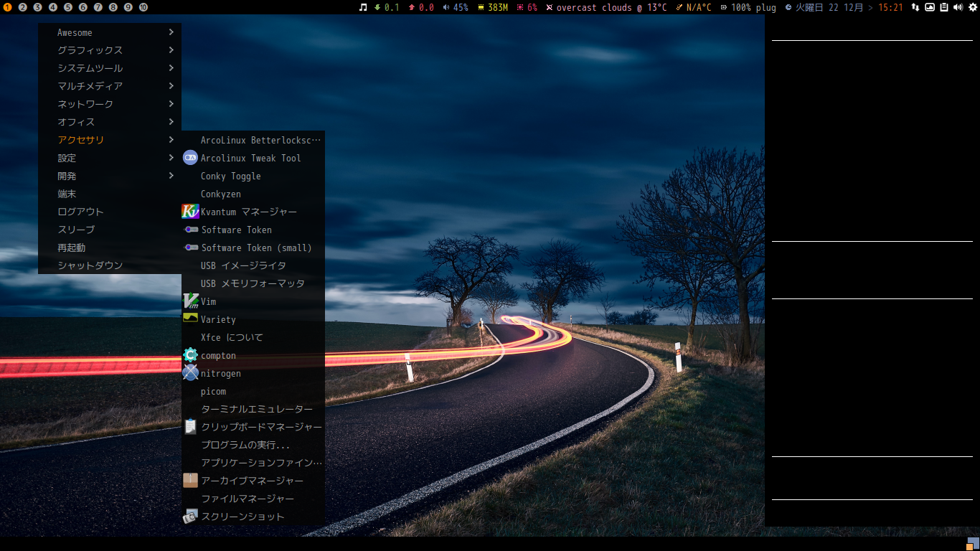
Task: Click the overcast clouds weather widget
Action: tap(606, 7)
